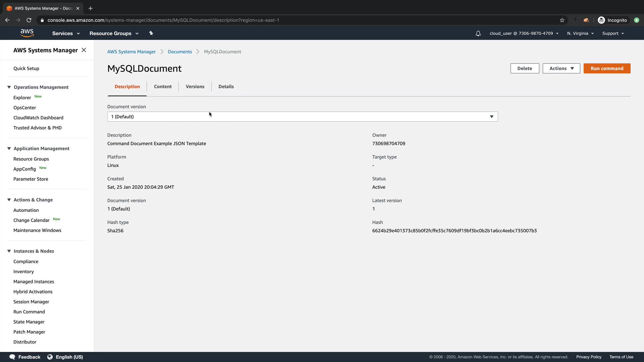644x362 pixels.
Task: Click the Run command button
Action: tap(607, 68)
